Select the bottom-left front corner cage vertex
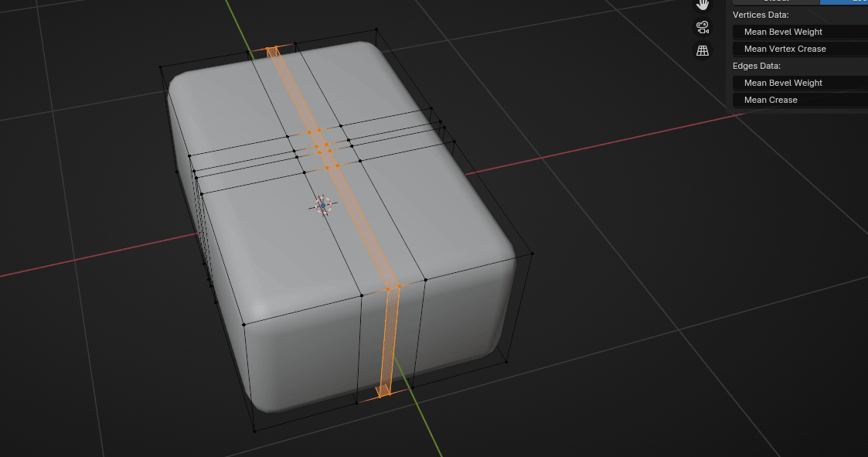Screen dimensions: 868x457 click(254, 431)
